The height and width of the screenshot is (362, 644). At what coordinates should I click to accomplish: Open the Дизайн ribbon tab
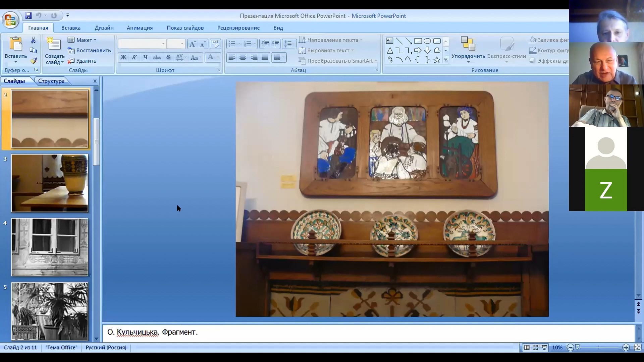pyautogui.click(x=104, y=28)
